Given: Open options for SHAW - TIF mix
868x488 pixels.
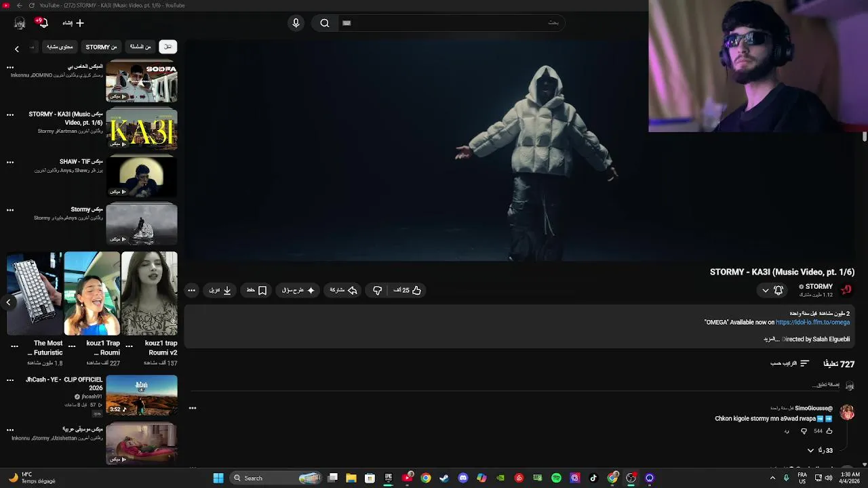Looking at the screenshot, I should pos(10,163).
